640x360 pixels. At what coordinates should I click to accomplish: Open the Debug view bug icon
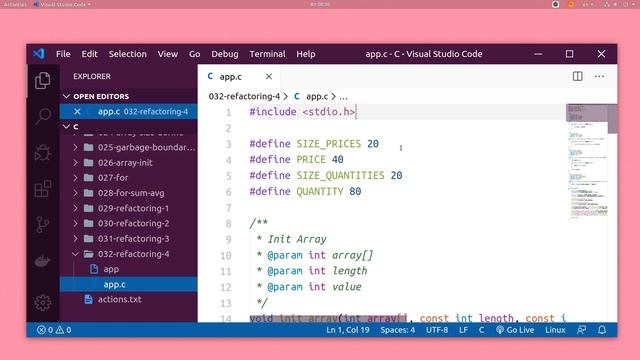click(x=42, y=153)
